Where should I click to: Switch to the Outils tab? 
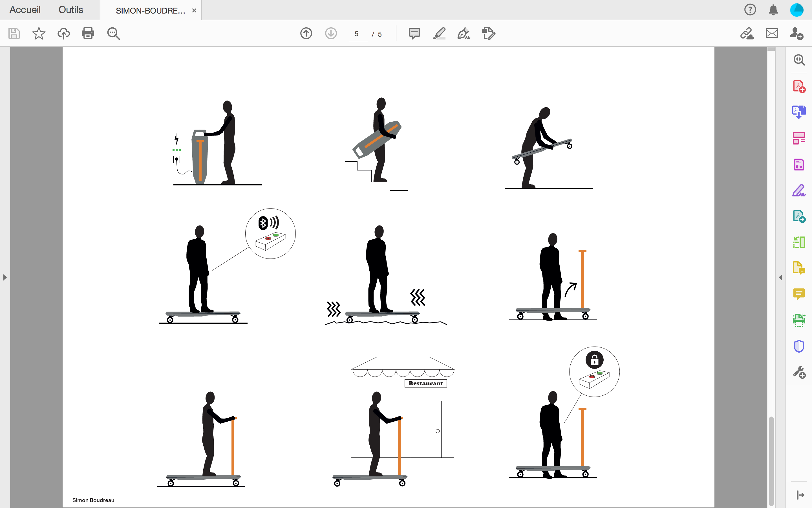pos(71,10)
